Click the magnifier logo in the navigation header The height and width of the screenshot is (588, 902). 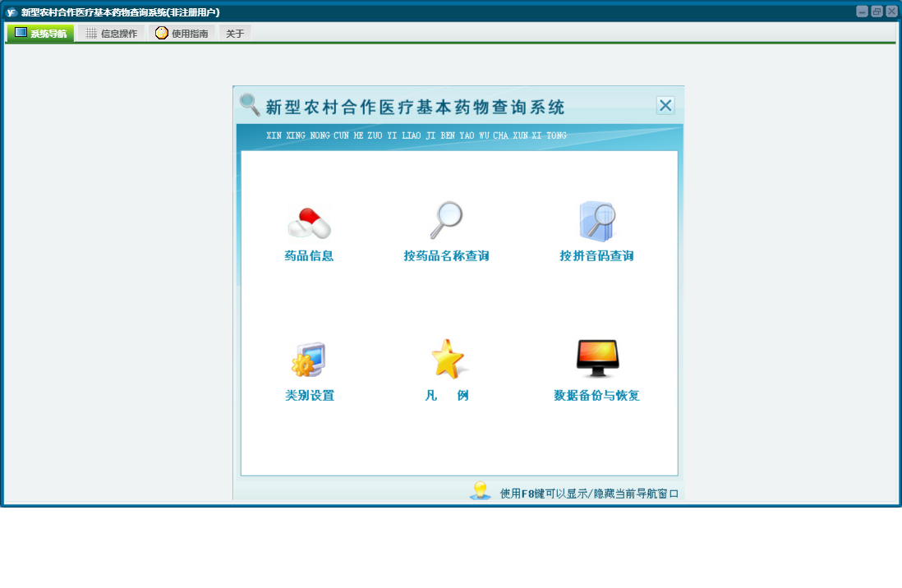tap(250, 105)
